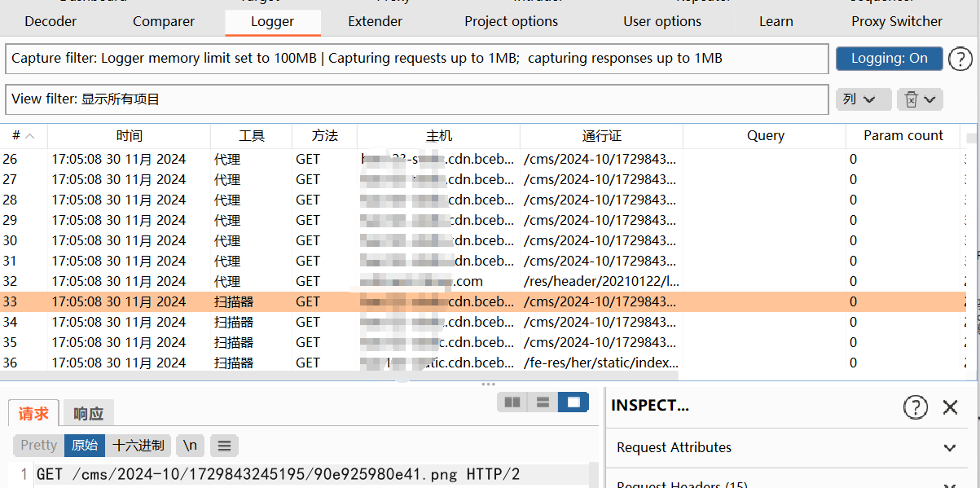980x488 pixels.
Task: Sort by the # column header
Action: [x=24, y=136]
